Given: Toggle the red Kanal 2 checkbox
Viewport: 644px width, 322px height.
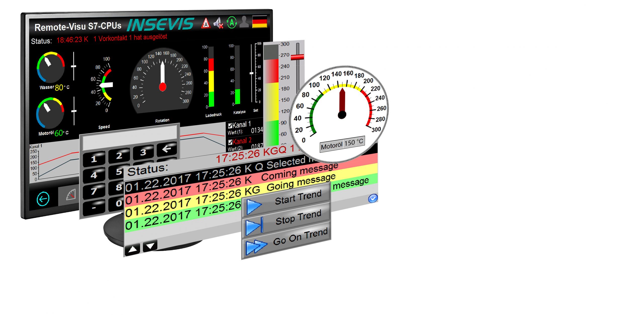Looking at the screenshot, I should coord(230,142).
